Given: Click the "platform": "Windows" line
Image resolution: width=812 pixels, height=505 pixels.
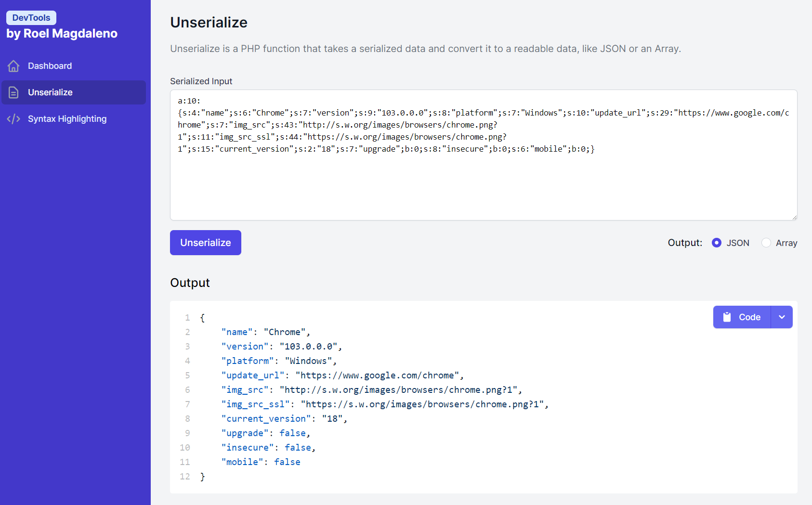Looking at the screenshot, I should tap(279, 361).
